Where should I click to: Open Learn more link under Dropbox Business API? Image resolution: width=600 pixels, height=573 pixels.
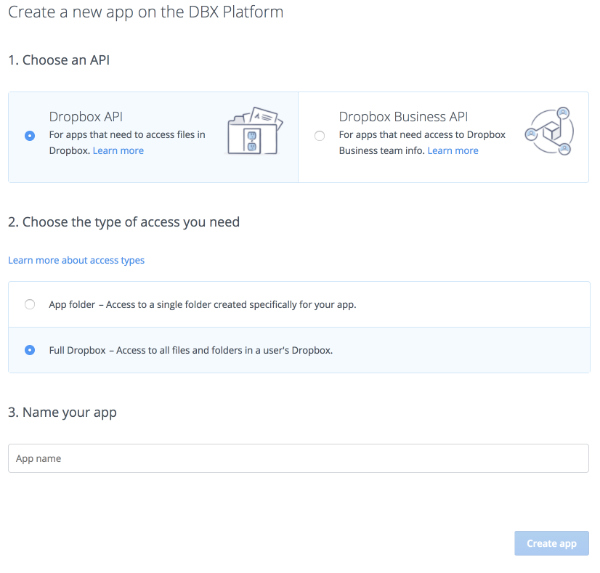[453, 150]
